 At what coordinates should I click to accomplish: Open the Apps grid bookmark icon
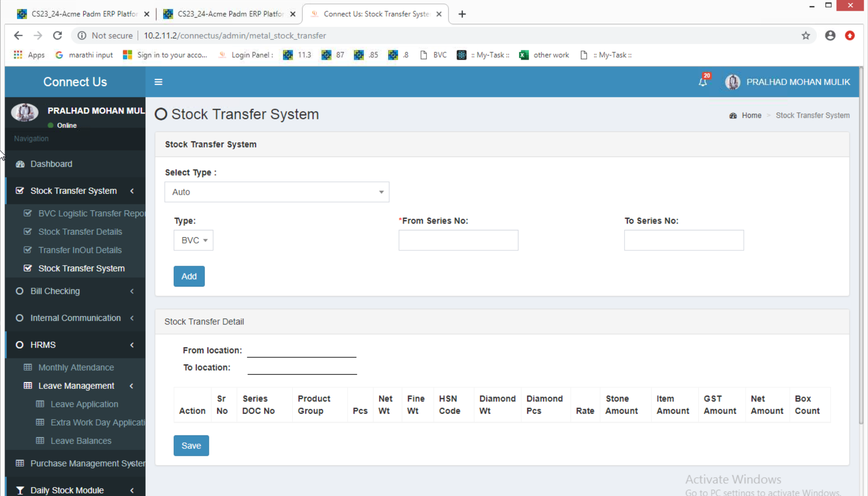(18, 55)
